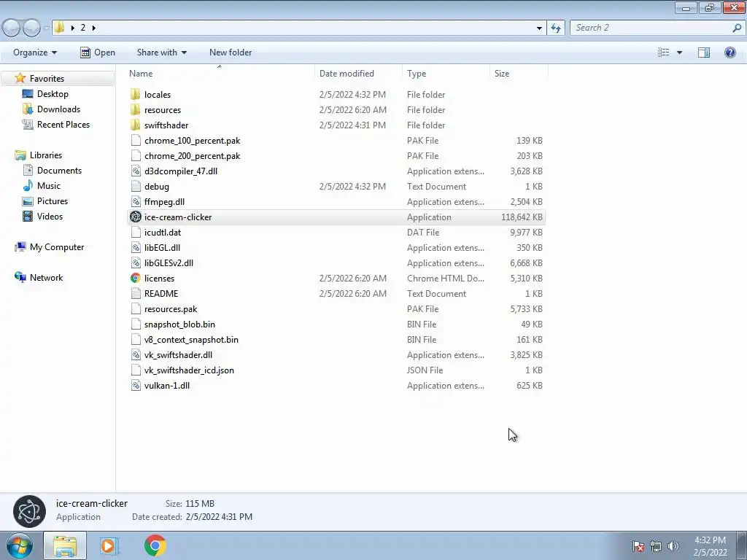Click the vulkan-1.dll file icon
The width and height of the screenshot is (747, 560).
coord(136,385)
